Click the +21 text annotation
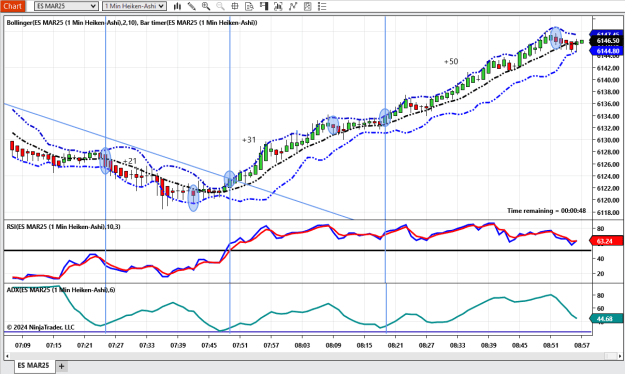 point(130,161)
